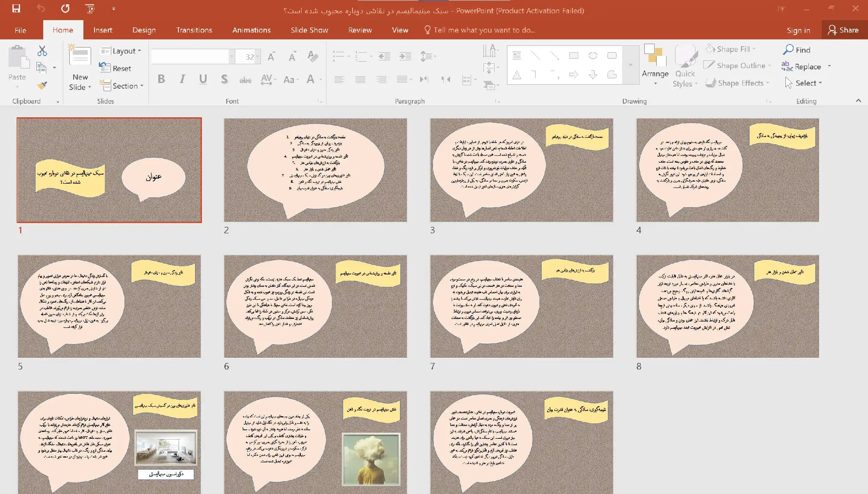Viewport: 868px width, 494px height.
Task: Toggle Underline formatting
Action: 203,79
